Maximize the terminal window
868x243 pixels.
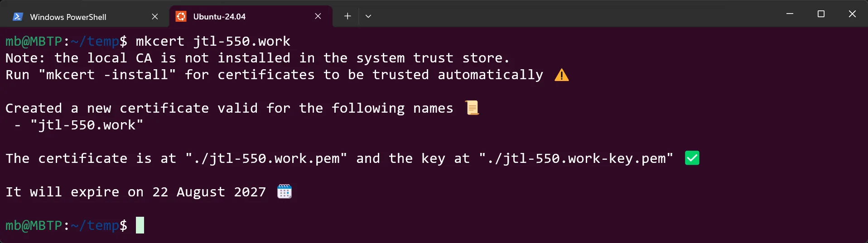[821, 14]
